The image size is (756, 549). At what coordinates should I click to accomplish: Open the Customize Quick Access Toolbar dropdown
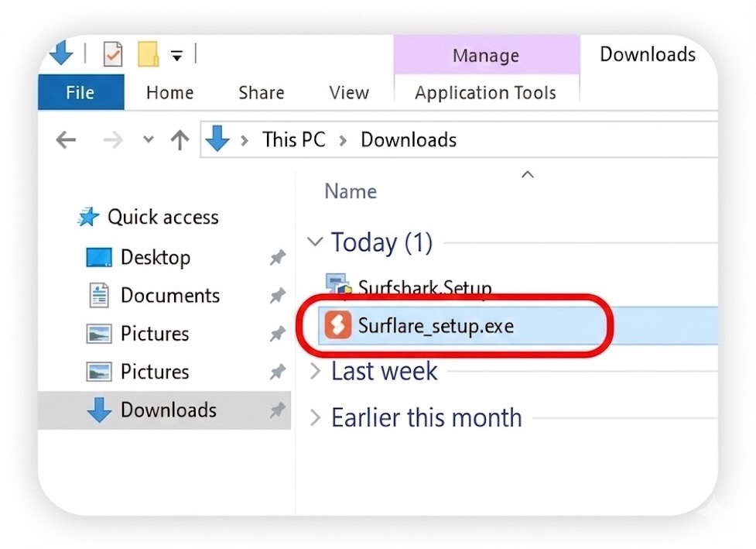click(179, 53)
